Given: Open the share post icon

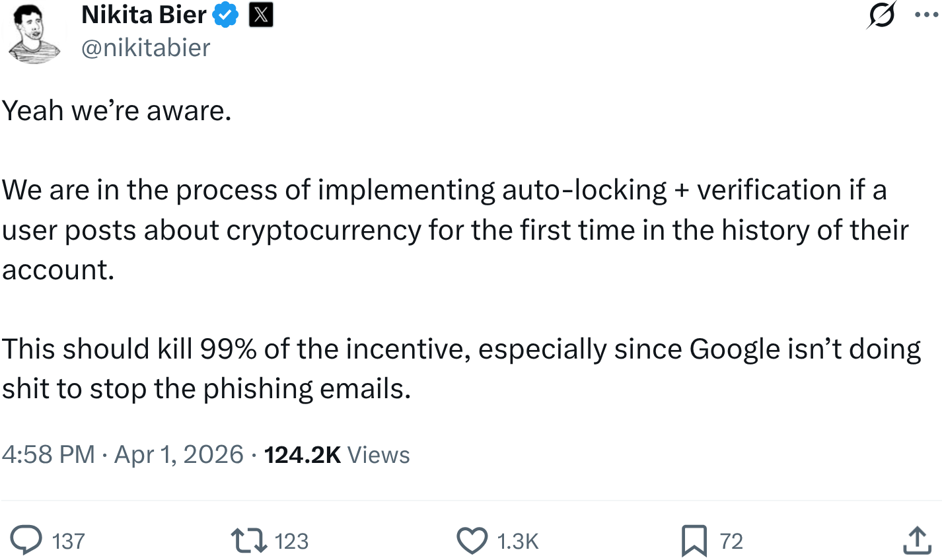Looking at the screenshot, I should point(916,540).
